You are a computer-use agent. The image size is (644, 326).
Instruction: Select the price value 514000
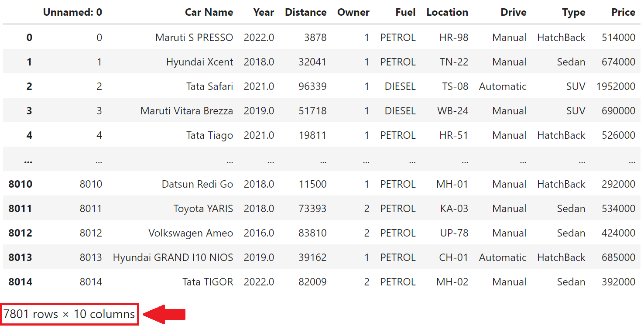click(619, 38)
